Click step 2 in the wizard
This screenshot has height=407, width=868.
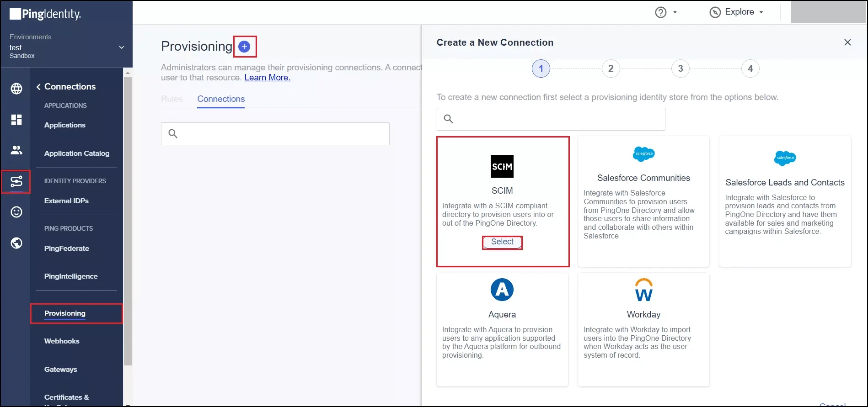click(611, 69)
